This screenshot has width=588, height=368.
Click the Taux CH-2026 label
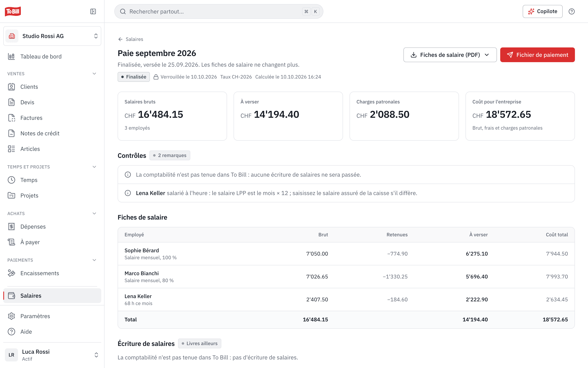(236, 77)
